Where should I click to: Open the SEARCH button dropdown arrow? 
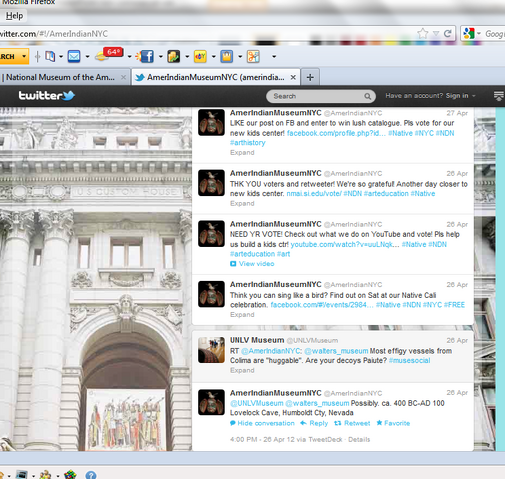click(24, 56)
